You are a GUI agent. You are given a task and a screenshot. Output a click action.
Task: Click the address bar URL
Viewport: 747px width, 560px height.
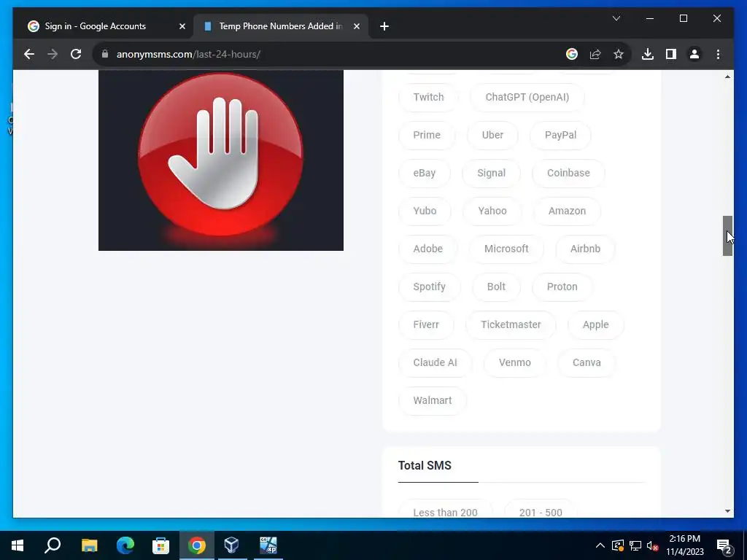(x=188, y=54)
